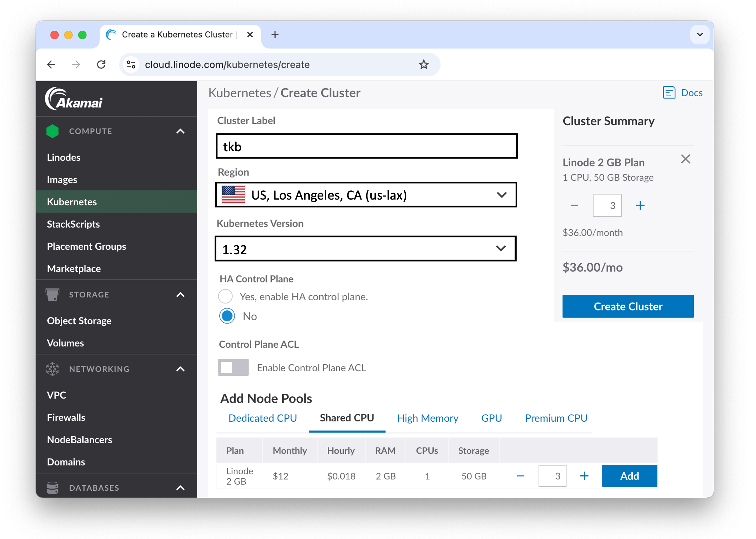Switch to the Dedicated CPU tab
The image size is (756, 539).
tap(262, 418)
